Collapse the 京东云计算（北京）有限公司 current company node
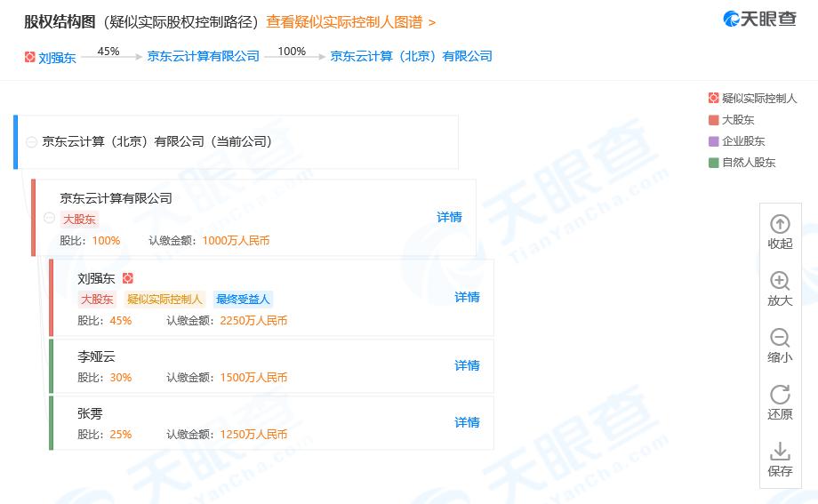The image size is (818, 504). click(x=31, y=142)
